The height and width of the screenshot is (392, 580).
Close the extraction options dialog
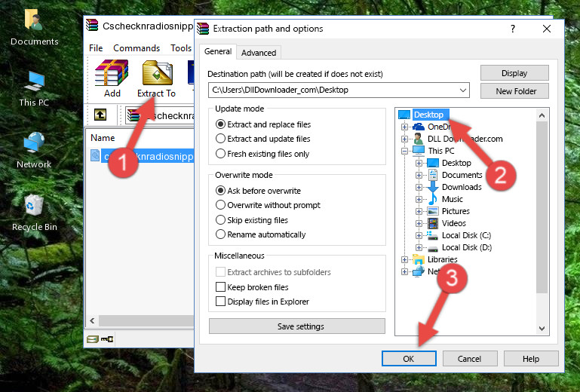(x=547, y=29)
